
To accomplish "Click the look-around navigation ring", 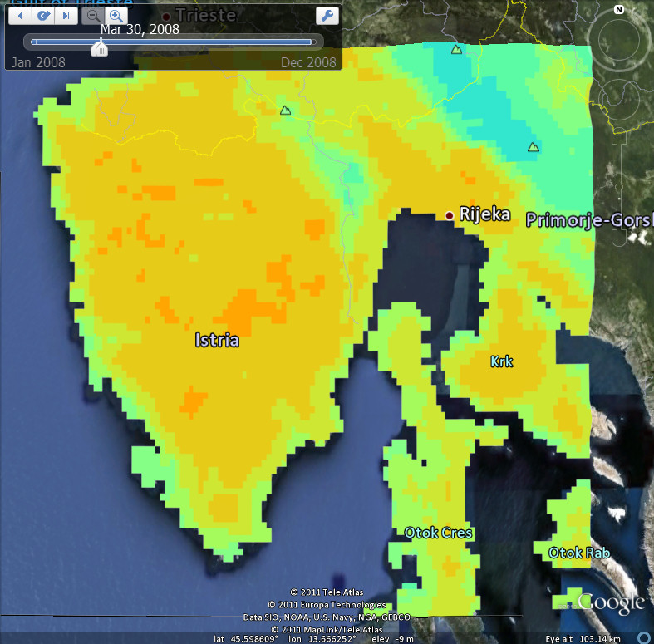I will pyautogui.click(x=618, y=41).
